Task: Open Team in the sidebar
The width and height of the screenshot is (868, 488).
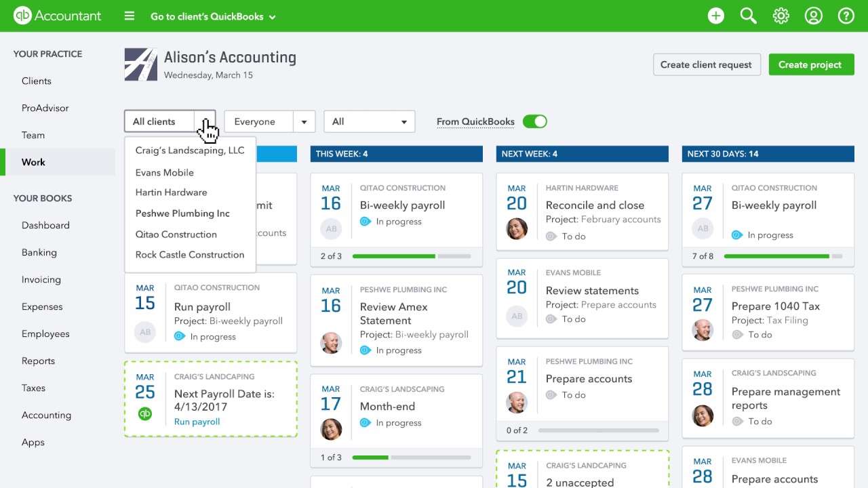Action: pos(33,135)
